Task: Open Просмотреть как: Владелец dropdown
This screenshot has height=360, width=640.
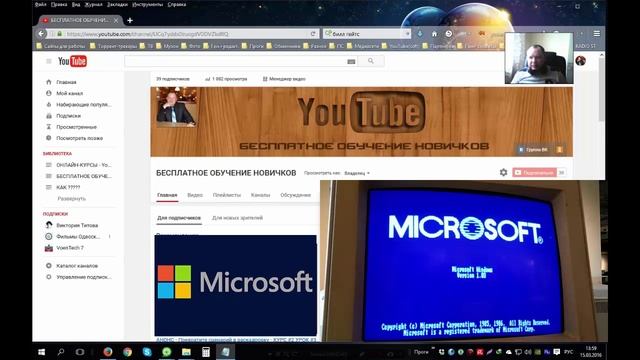Action: 357,173
